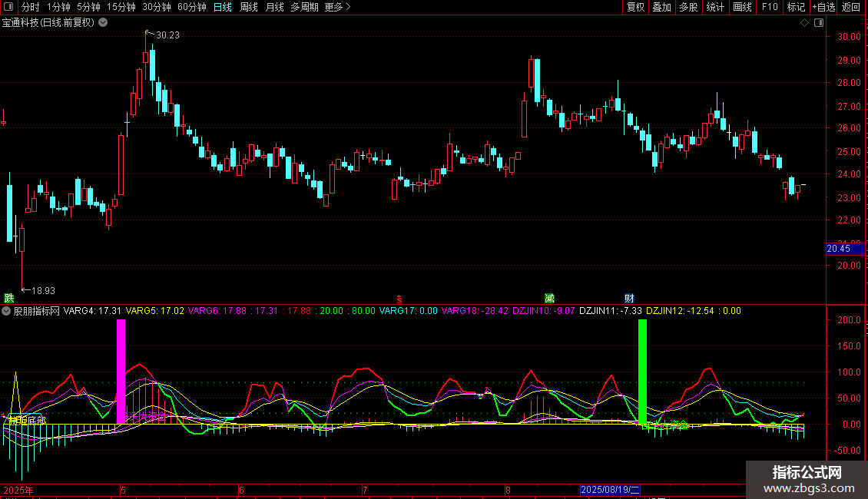Add stock using +自选 button

pos(823,7)
